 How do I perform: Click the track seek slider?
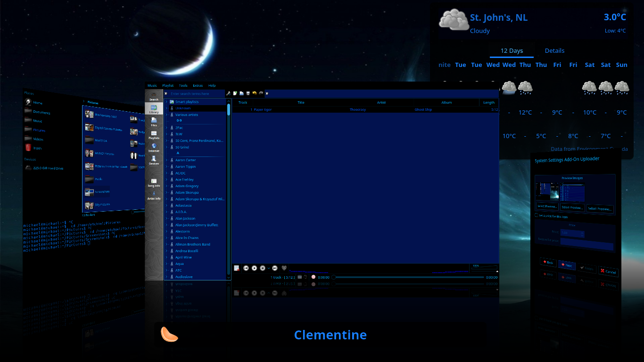tap(408, 277)
